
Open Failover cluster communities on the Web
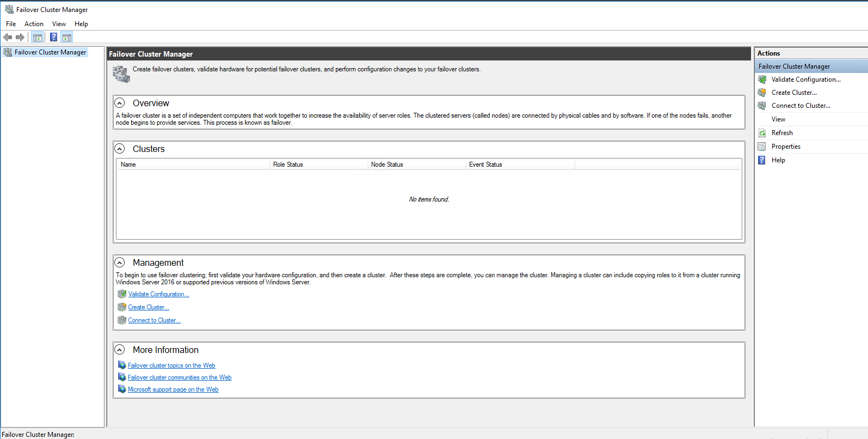pyautogui.click(x=180, y=377)
